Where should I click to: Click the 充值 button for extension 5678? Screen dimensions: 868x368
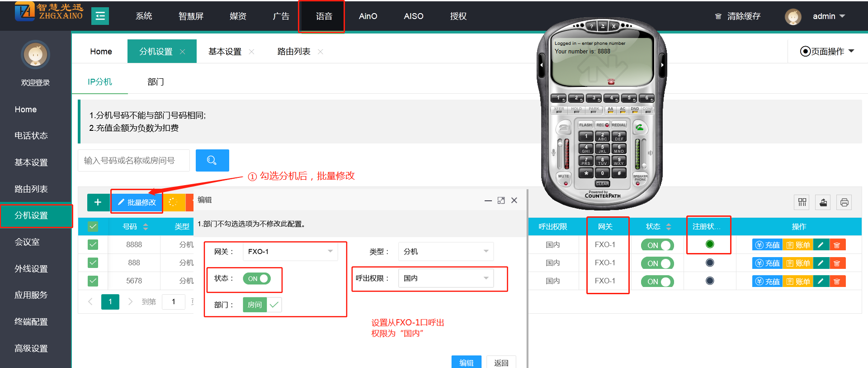click(x=768, y=282)
